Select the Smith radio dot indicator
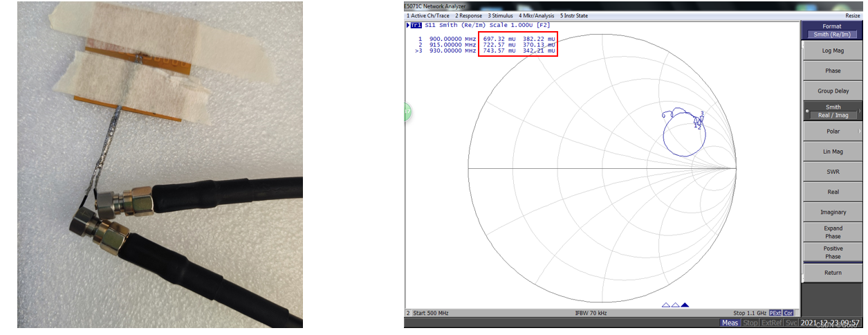 pos(806,111)
